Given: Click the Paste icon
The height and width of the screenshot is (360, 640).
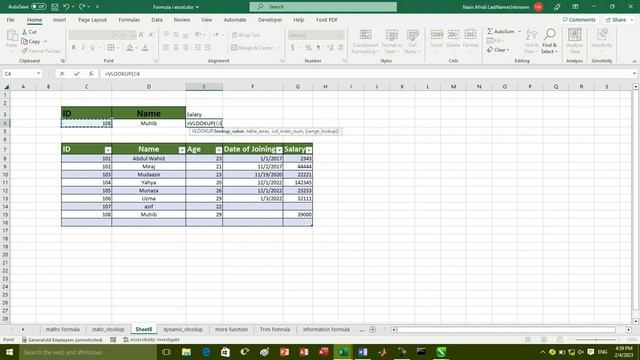Looking at the screenshot, I should [12, 37].
